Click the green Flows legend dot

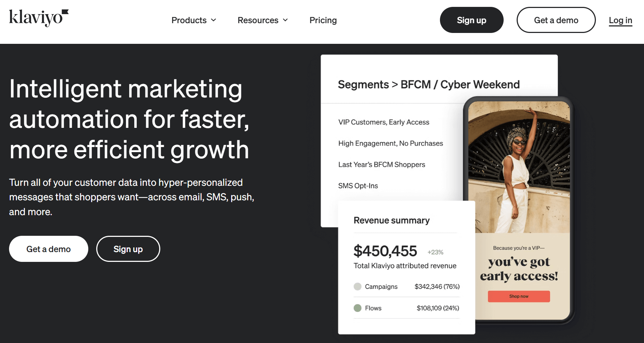tap(357, 308)
